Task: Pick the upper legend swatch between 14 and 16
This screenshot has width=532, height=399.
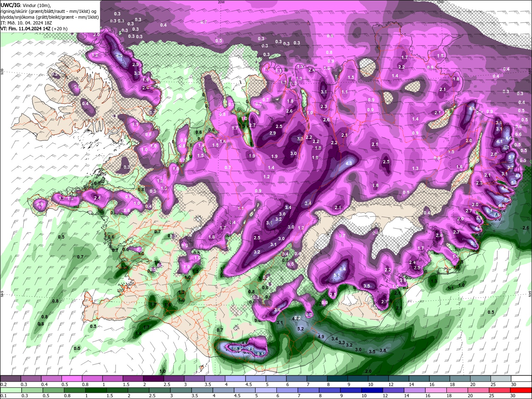Action: (419, 378)
